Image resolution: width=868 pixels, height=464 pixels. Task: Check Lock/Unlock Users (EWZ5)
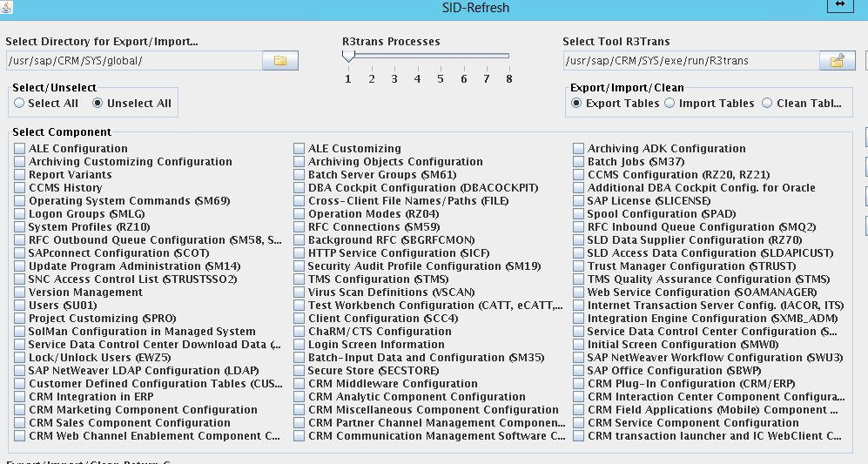(x=20, y=358)
